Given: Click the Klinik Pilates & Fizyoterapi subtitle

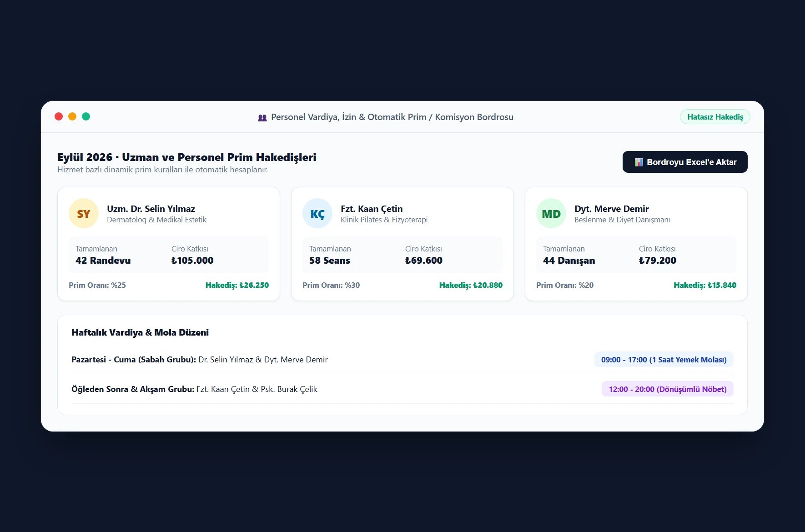Looking at the screenshot, I should [x=384, y=220].
